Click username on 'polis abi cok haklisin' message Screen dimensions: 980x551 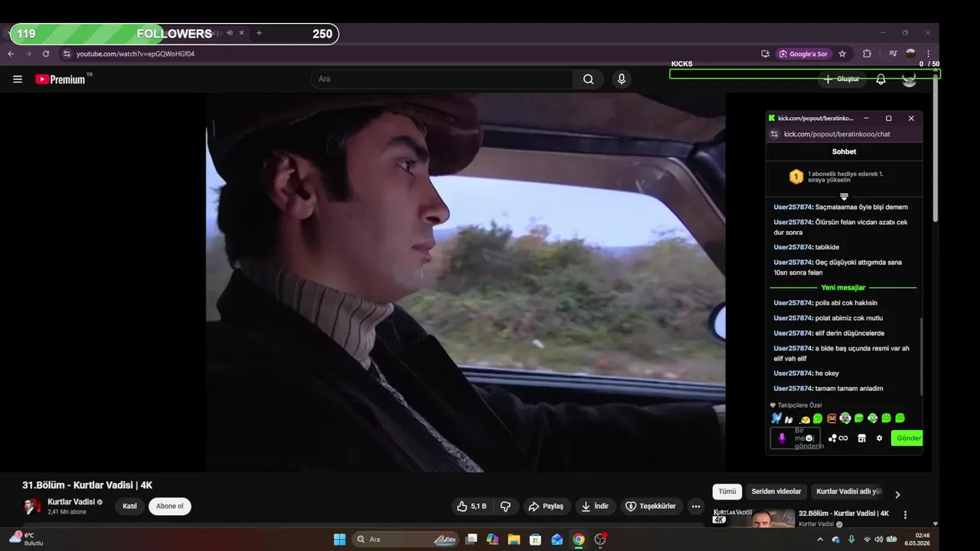(x=793, y=303)
